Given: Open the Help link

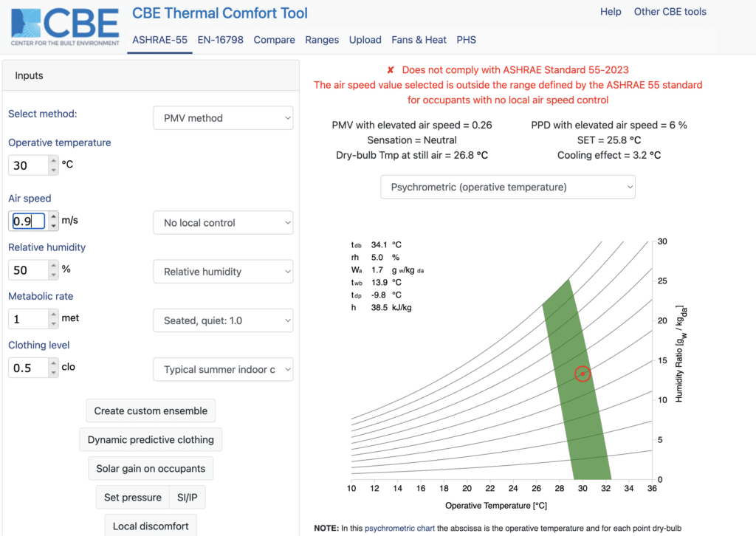Looking at the screenshot, I should (x=611, y=12).
